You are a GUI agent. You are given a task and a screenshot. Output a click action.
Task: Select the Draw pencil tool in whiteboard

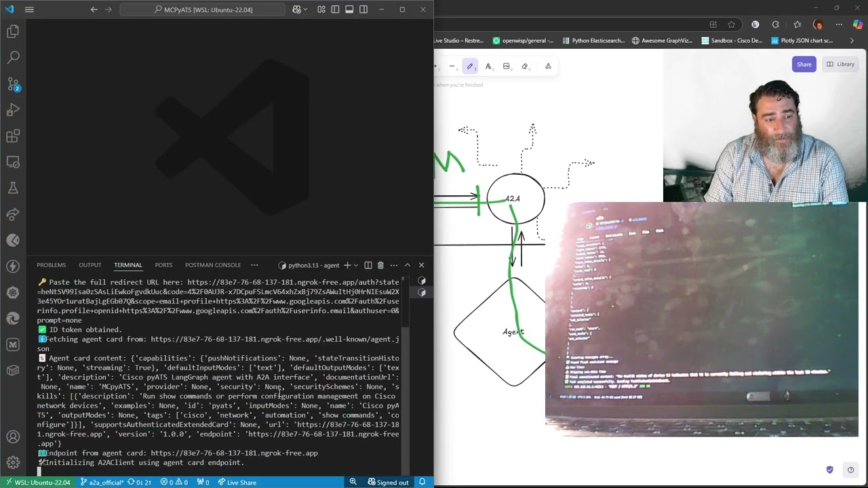click(x=470, y=66)
